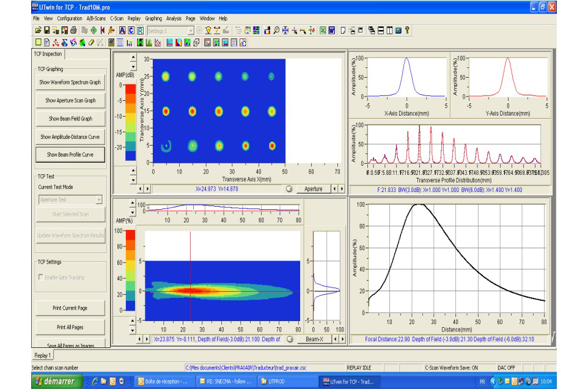Click the Excel export icon
This screenshot has height=392, width=588.
coord(322,30)
